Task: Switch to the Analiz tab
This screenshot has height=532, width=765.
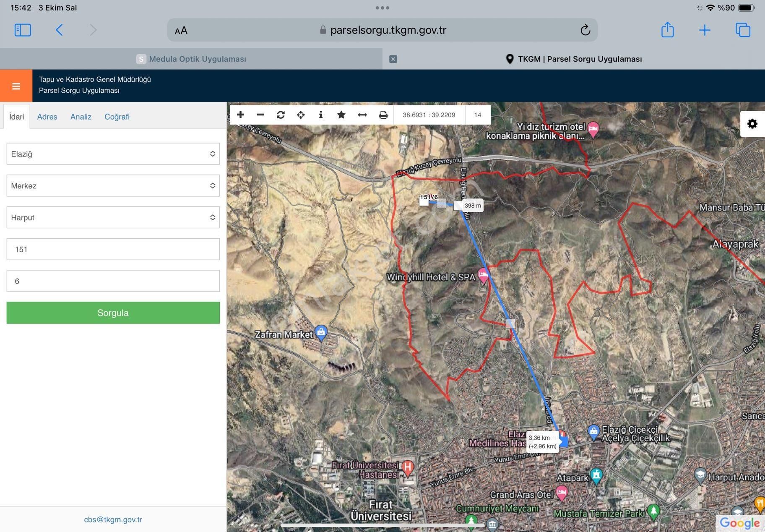Action: point(81,117)
